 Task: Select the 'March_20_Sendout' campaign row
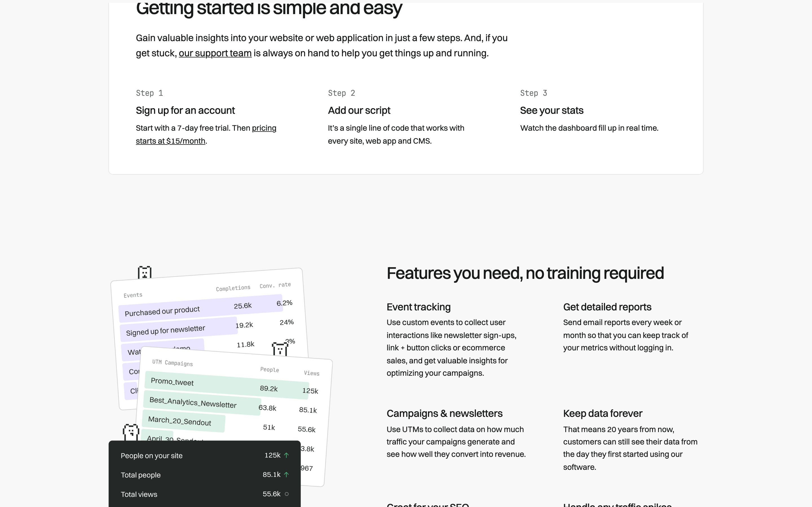(184, 421)
